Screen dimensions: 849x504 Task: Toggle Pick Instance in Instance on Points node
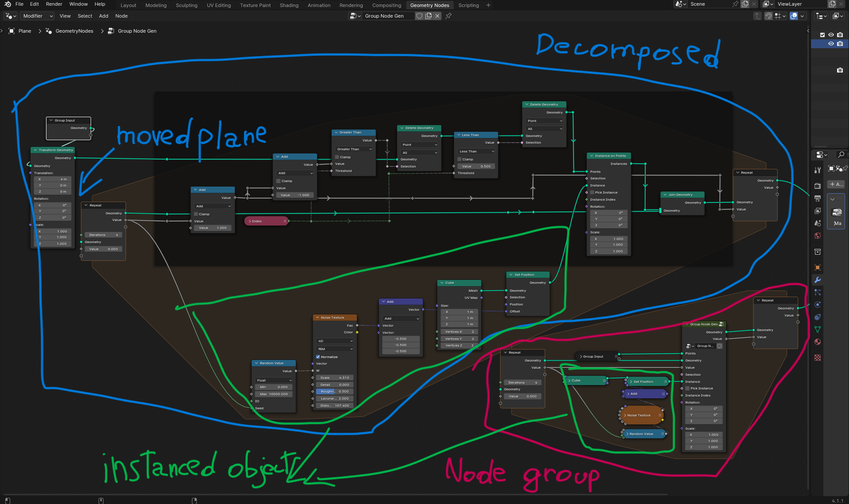pyautogui.click(x=592, y=192)
